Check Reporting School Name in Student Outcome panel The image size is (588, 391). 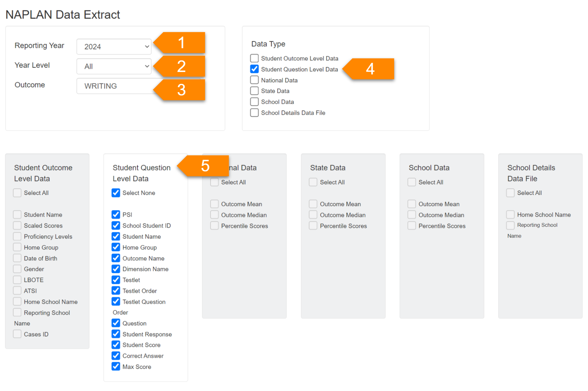pyautogui.click(x=17, y=313)
